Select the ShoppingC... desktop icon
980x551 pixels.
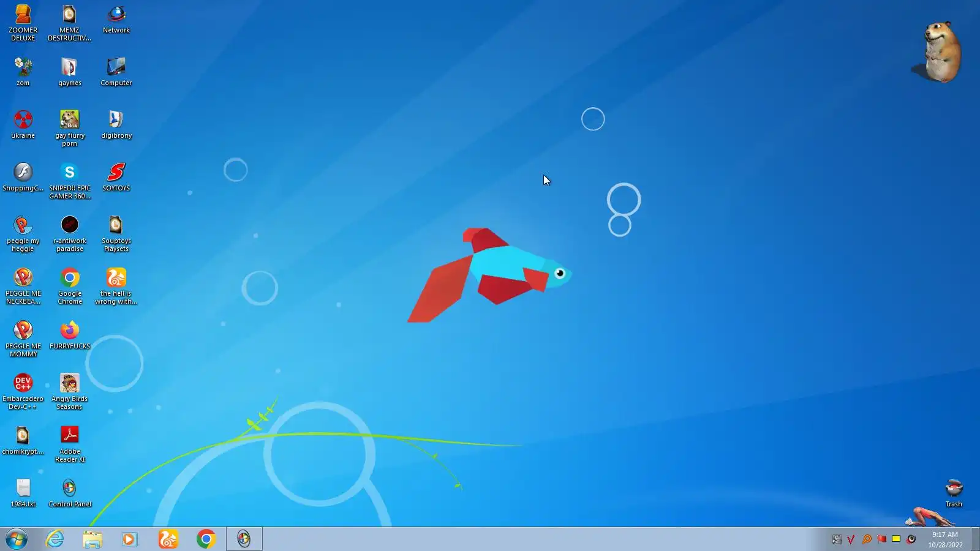23,177
